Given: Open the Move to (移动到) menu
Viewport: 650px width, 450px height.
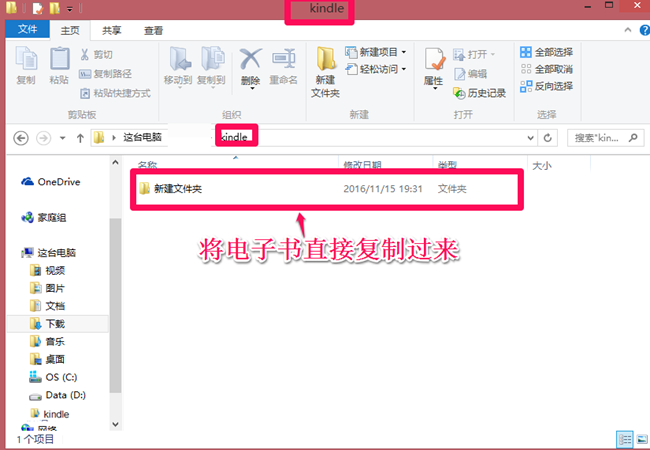Looking at the screenshot, I should tap(178, 66).
